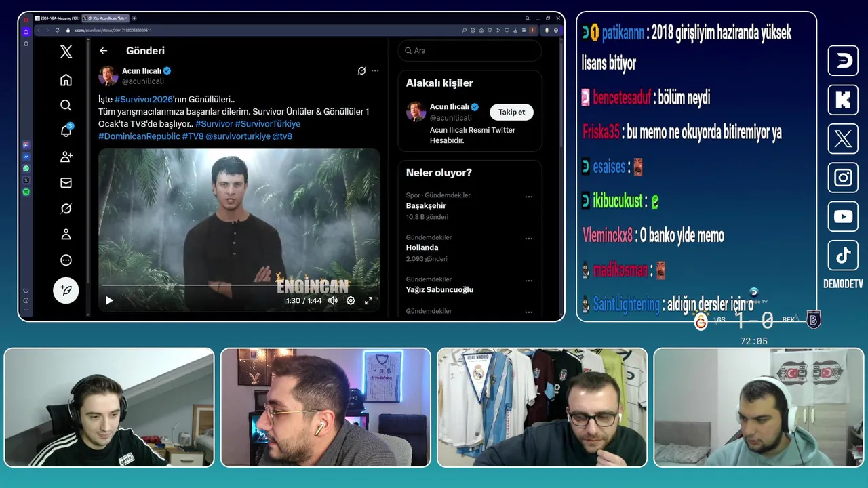Image resolution: width=868 pixels, height=488 pixels.
Task: Open video settings gear
Action: [x=351, y=300]
